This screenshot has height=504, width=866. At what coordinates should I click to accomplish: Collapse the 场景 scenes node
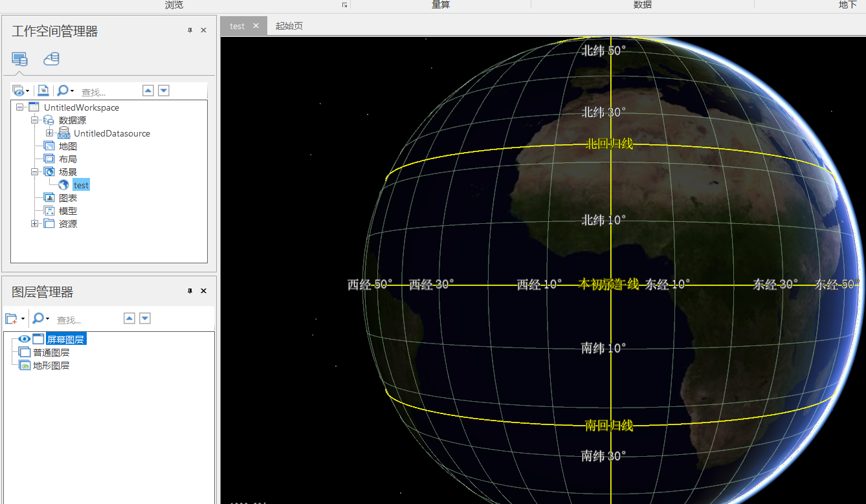(x=35, y=172)
